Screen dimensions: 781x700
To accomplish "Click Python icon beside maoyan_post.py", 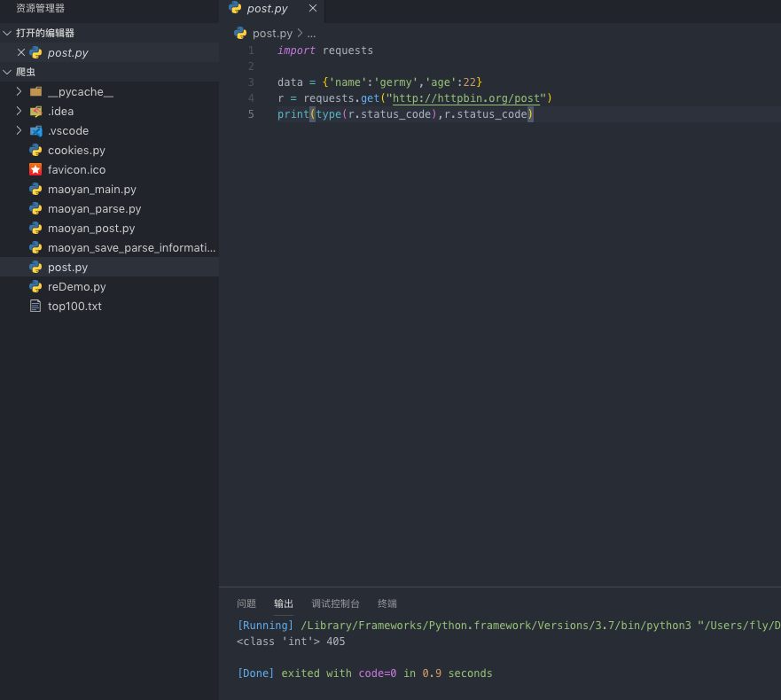I will pos(35,228).
